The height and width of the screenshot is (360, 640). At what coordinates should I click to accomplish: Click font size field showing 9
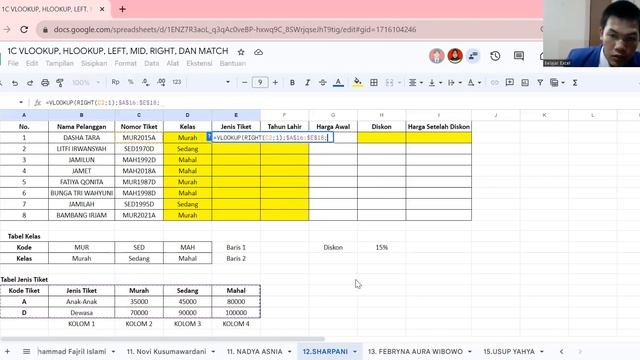tap(260, 82)
